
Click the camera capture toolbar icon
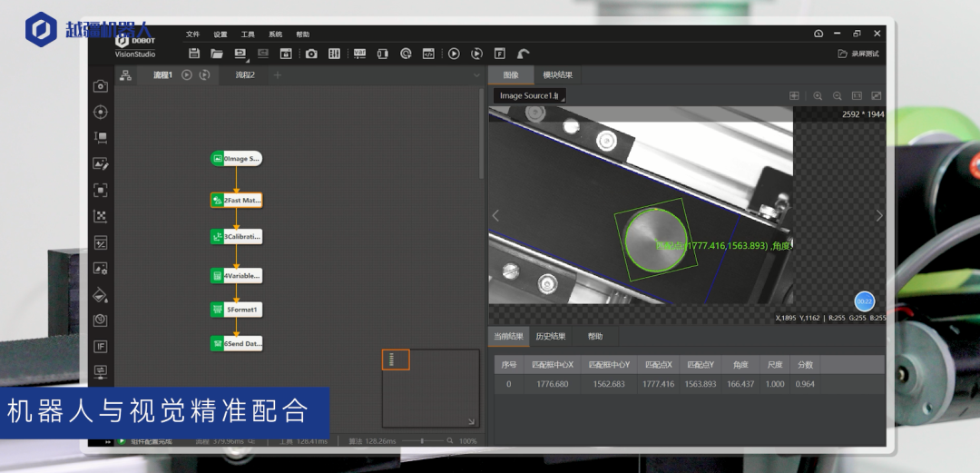pos(311,54)
